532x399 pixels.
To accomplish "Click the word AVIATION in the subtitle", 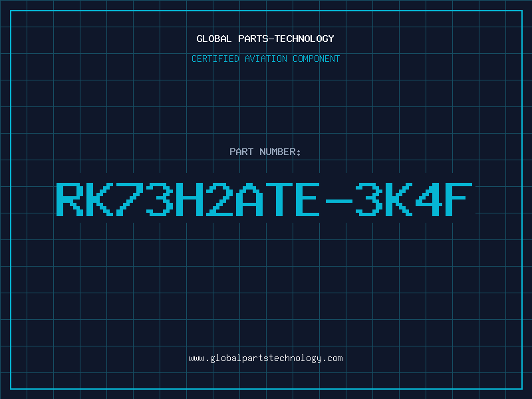I will coord(265,59).
